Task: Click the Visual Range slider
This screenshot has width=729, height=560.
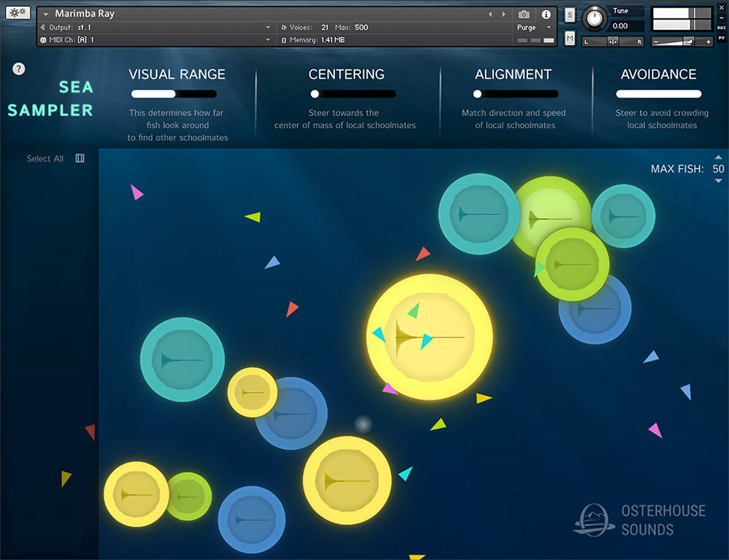Action: [x=174, y=94]
